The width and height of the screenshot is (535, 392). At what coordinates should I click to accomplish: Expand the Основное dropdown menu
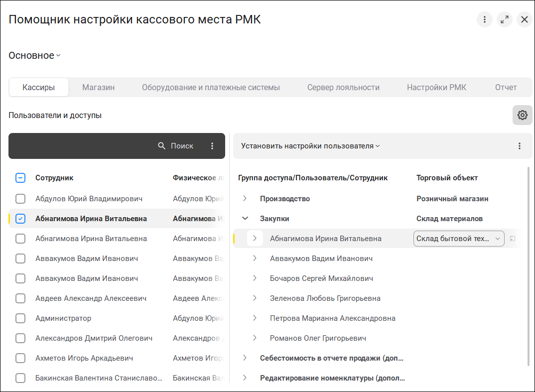point(34,56)
